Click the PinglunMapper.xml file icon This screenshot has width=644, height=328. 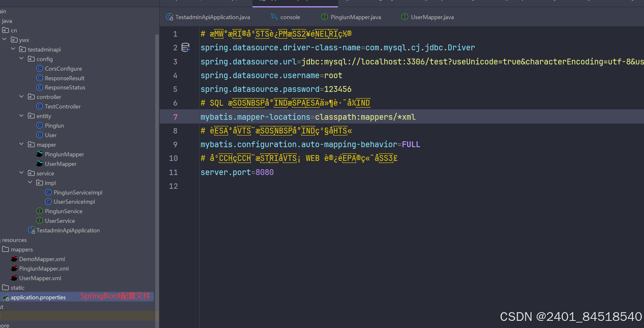[14, 269]
